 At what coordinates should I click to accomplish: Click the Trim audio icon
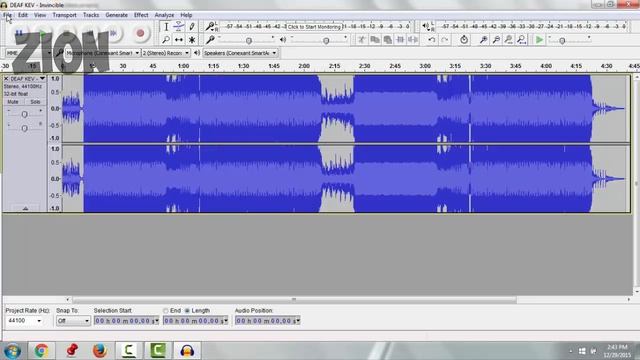[400, 40]
